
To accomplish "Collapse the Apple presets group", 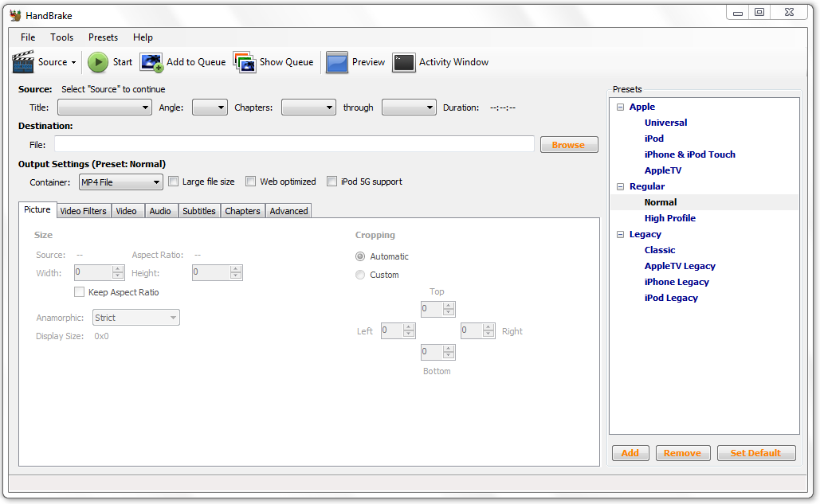I will 620,107.
